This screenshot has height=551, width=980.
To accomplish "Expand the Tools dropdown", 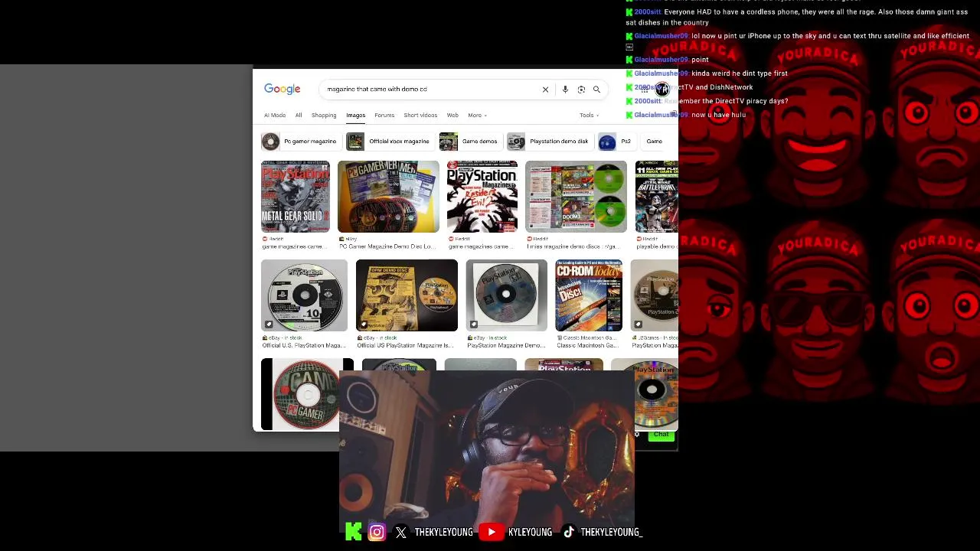I will click(589, 115).
